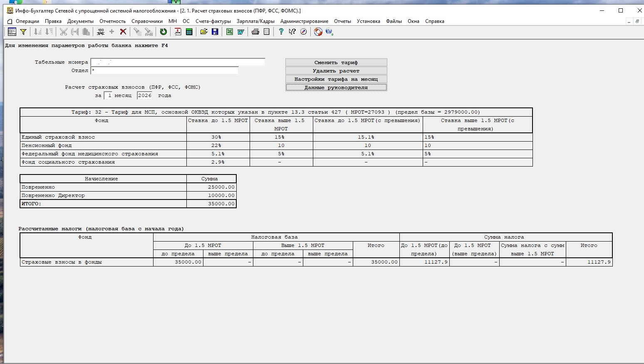Click the open folder icon

pos(204,32)
